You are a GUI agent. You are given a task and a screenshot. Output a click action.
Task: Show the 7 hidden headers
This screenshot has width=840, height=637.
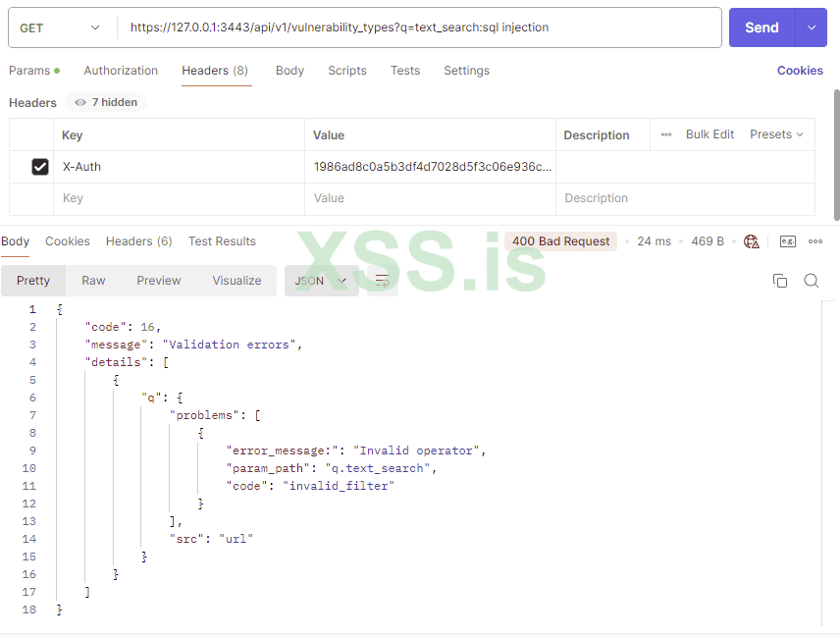pyautogui.click(x=106, y=102)
